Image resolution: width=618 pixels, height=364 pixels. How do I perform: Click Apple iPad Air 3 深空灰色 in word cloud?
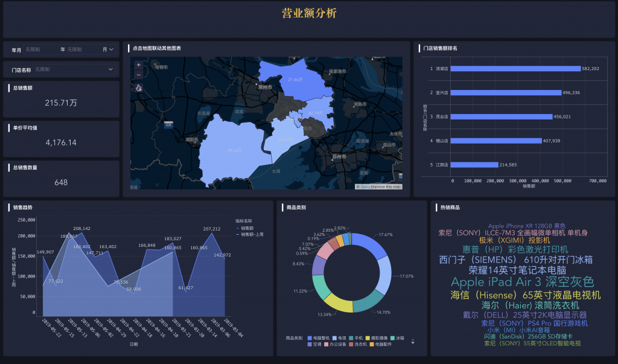[522, 282]
